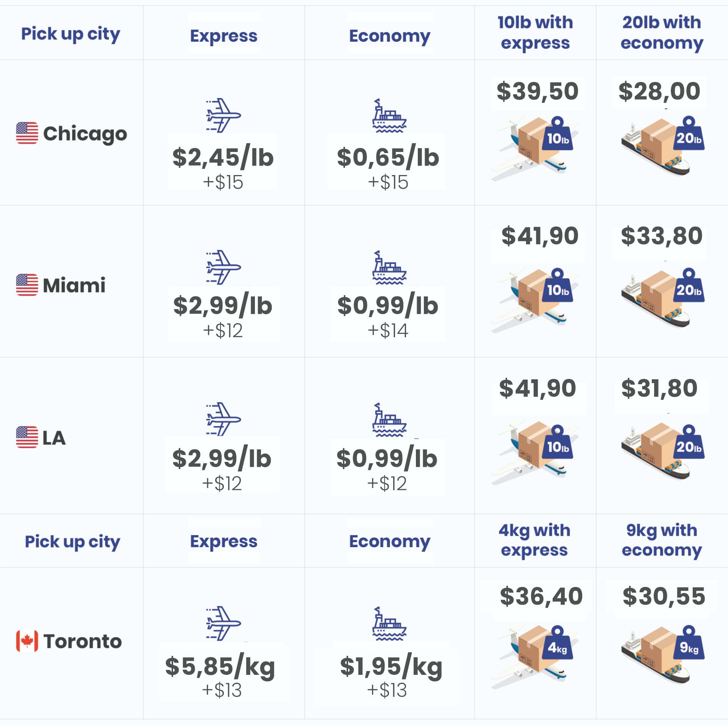Click the Toronto economy rate $1,95/kg

(x=391, y=666)
